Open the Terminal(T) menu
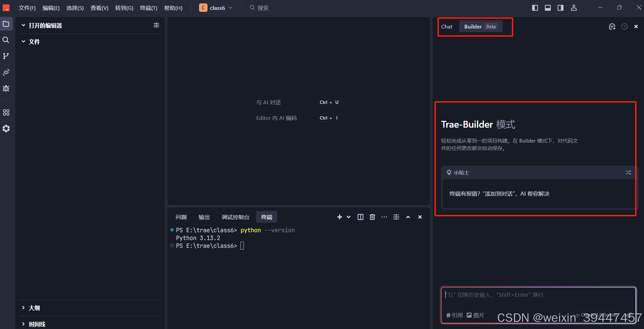This screenshot has height=329, width=644. tap(148, 7)
